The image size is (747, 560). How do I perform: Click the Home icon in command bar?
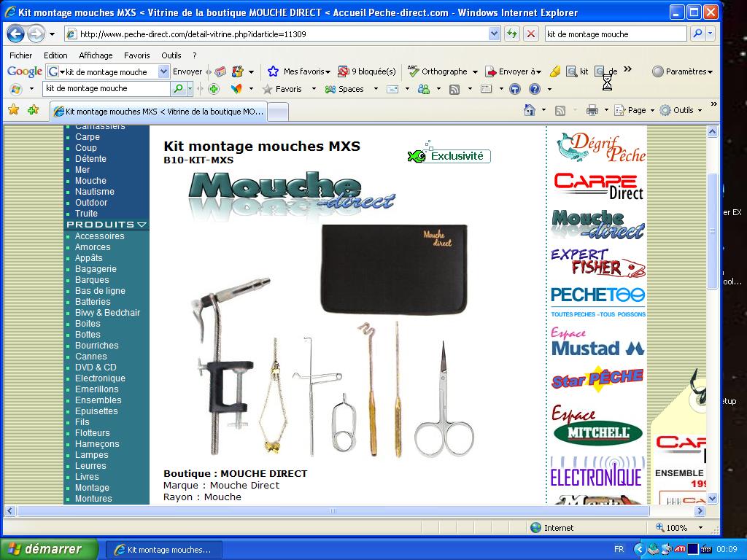(x=530, y=110)
